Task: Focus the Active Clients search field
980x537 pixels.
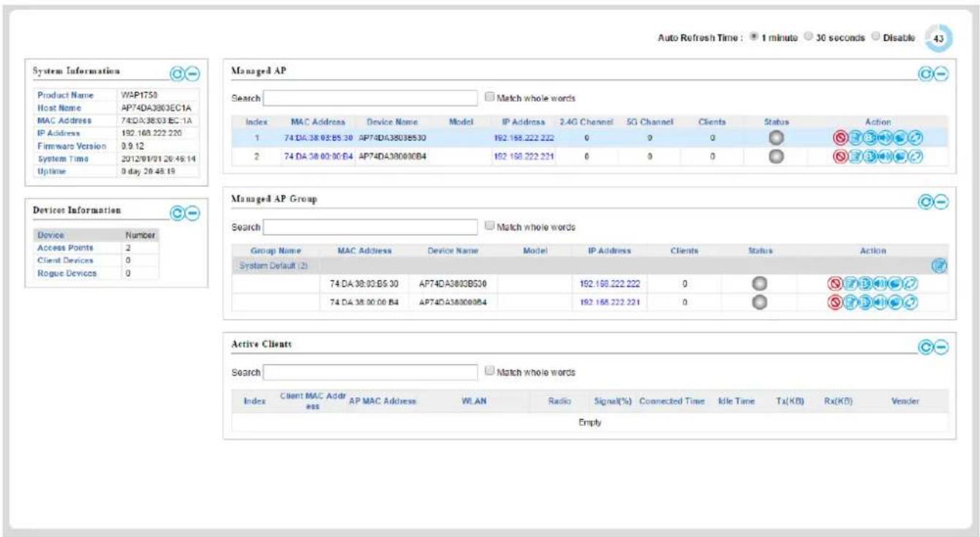Action: [370, 372]
